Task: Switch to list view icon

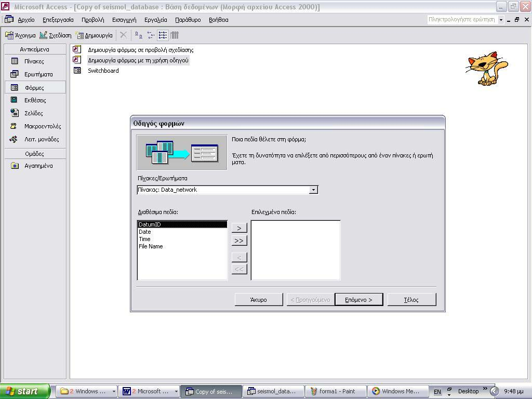Action: point(163,35)
